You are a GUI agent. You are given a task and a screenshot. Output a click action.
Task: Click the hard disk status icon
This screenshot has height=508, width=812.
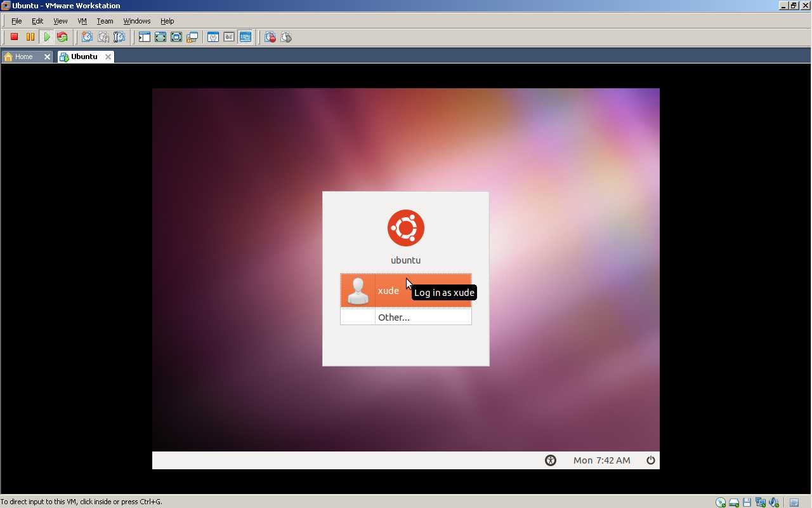pyautogui.click(x=734, y=502)
